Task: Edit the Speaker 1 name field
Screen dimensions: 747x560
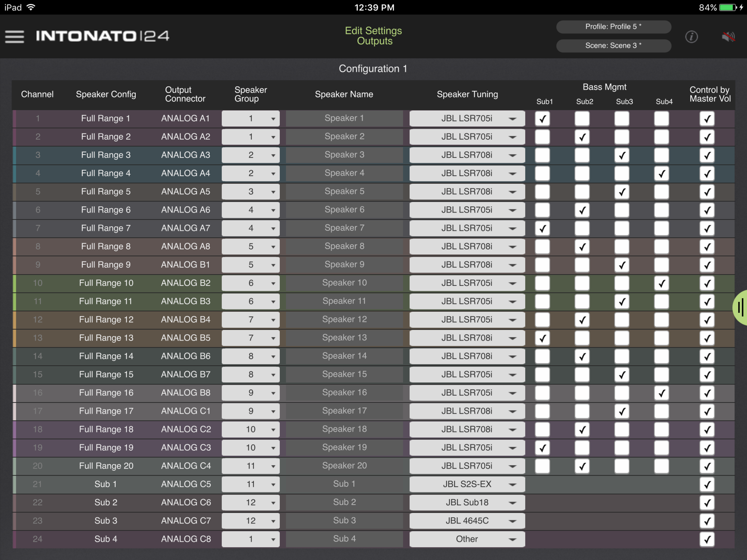Action: [344, 119]
